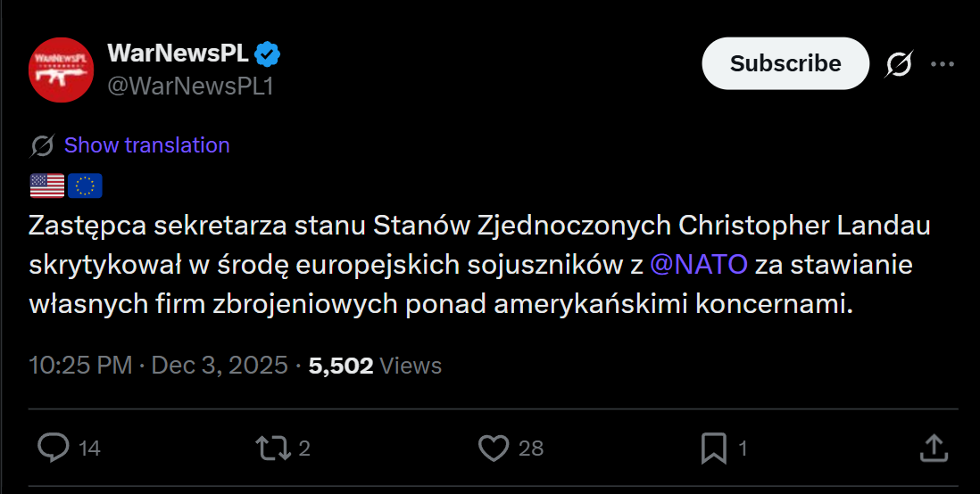Open the 5,502 Views analytics

pos(375,366)
